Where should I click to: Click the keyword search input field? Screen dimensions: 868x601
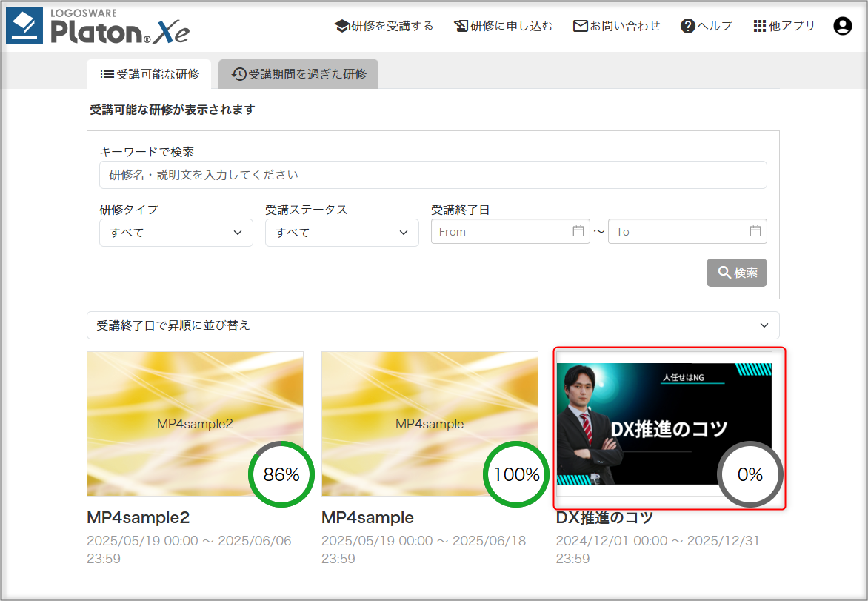(433, 175)
